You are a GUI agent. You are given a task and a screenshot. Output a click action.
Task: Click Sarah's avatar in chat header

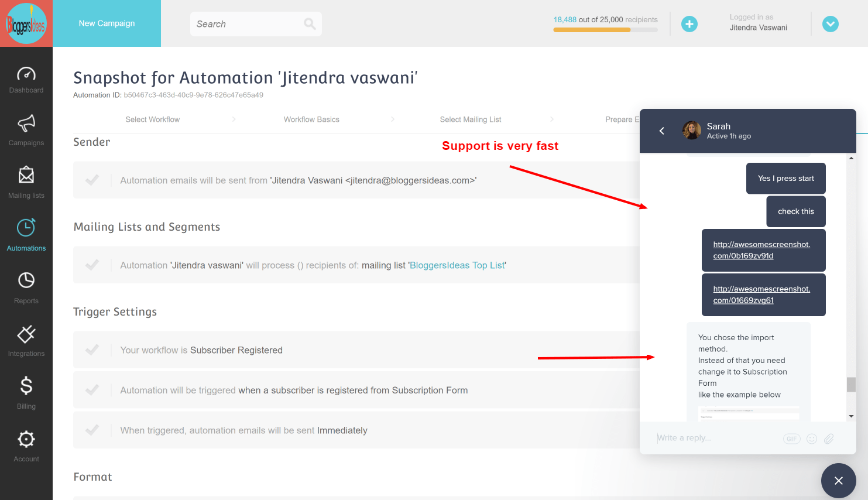click(x=692, y=131)
